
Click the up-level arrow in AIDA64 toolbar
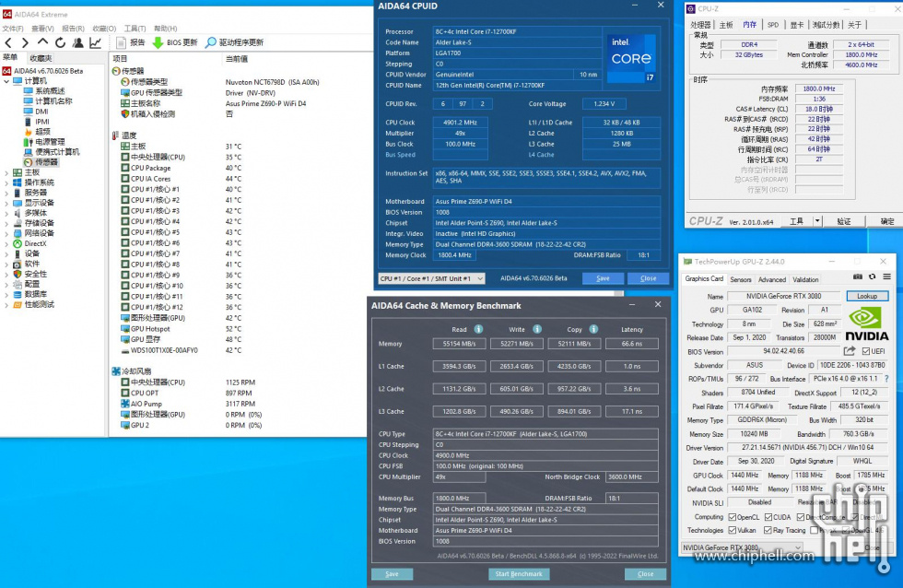tap(42, 42)
